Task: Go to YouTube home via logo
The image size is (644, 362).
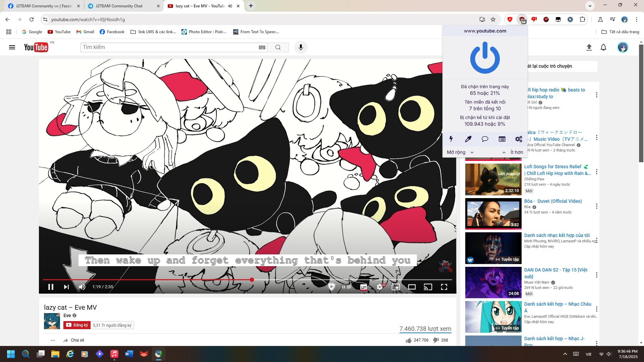Action: (x=36, y=47)
